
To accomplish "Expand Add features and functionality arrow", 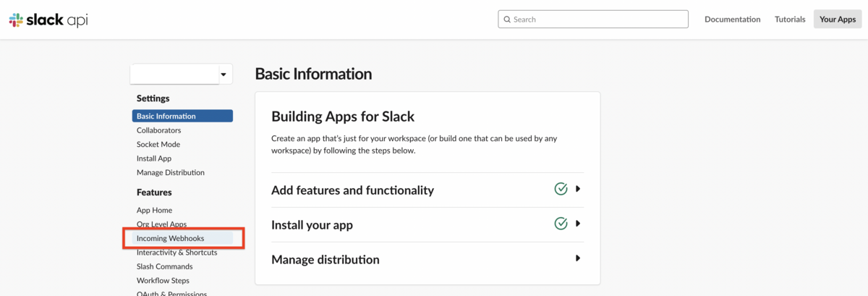I will point(578,189).
